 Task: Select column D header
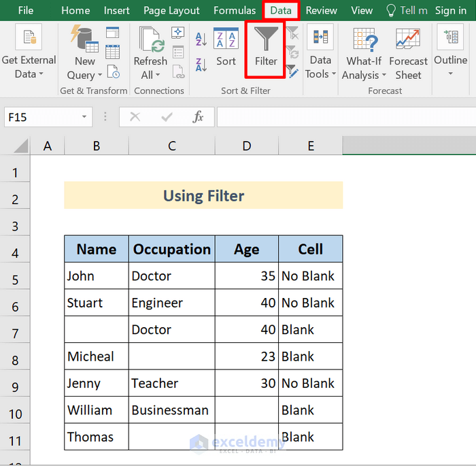click(x=247, y=146)
